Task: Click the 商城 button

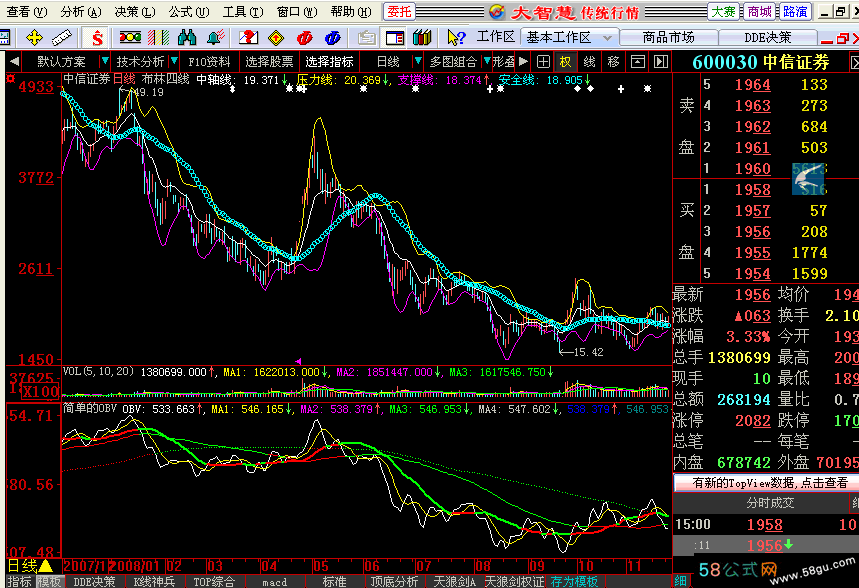Action: click(x=759, y=12)
